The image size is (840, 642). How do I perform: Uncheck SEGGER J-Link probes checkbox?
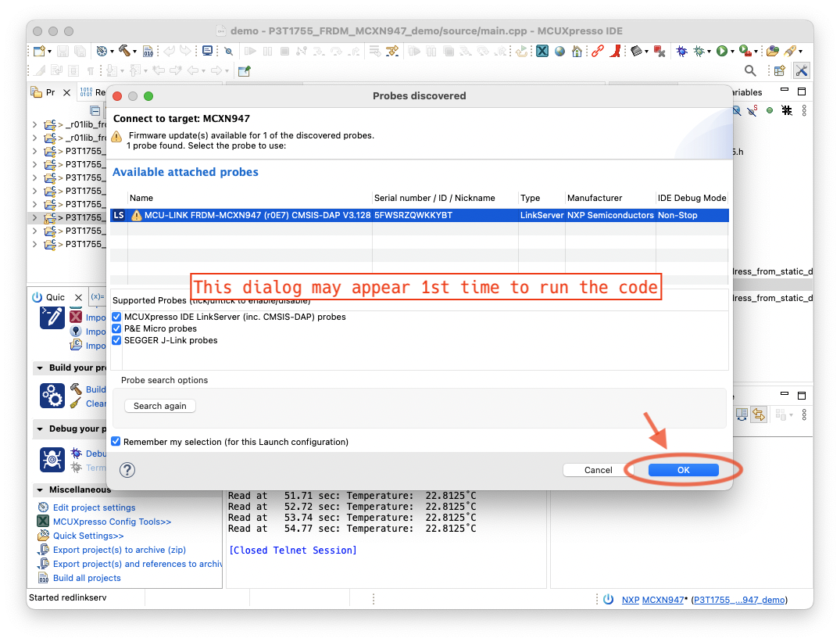[x=116, y=340]
